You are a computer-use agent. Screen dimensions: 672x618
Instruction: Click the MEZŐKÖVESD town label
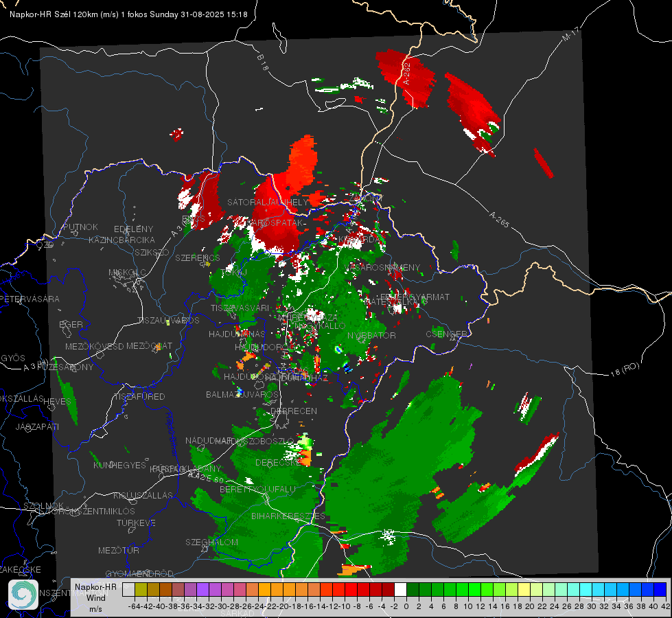point(94,346)
